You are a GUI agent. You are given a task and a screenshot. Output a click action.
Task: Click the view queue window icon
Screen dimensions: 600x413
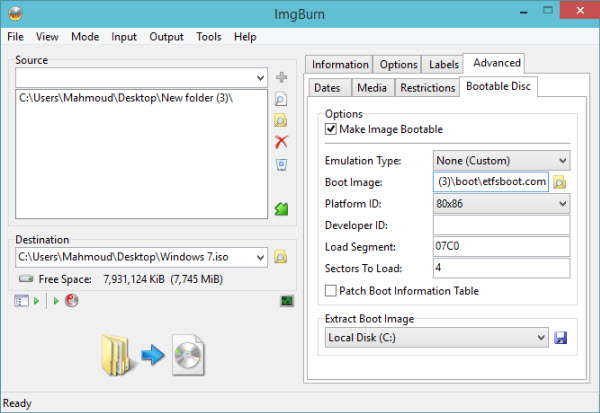(x=21, y=301)
